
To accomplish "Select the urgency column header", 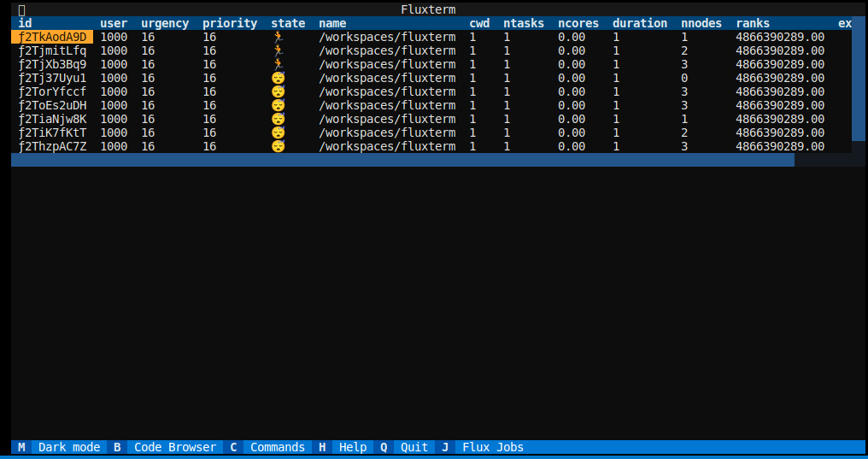I will 165,23.
